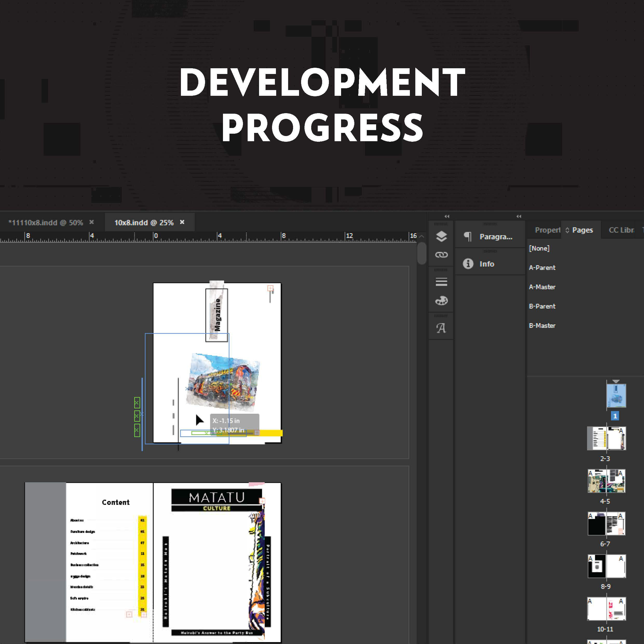Click the 2-3 spread label

point(605,459)
